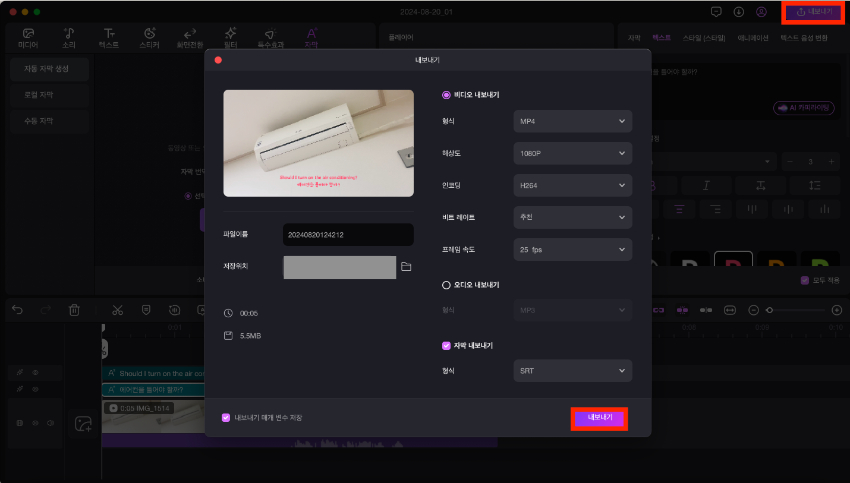Click the 파일이름 file name input field

point(348,235)
